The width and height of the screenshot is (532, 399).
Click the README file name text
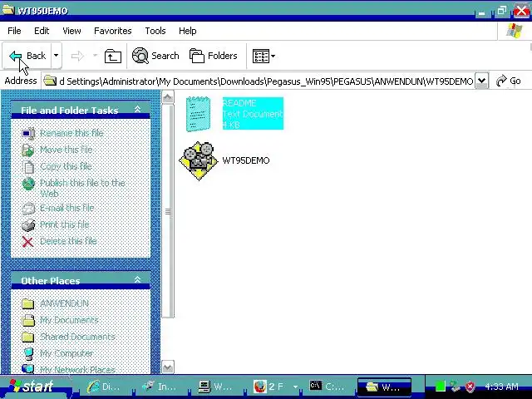pos(239,103)
